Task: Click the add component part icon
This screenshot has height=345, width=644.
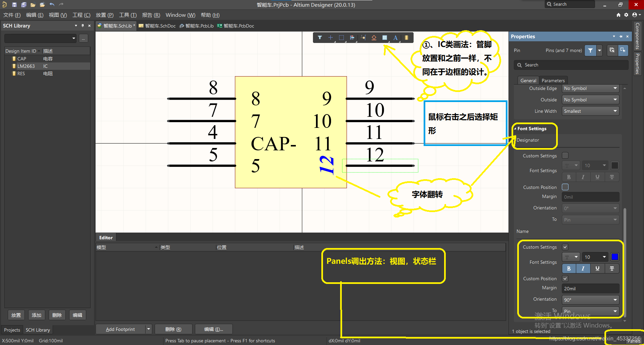Action: click(407, 38)
